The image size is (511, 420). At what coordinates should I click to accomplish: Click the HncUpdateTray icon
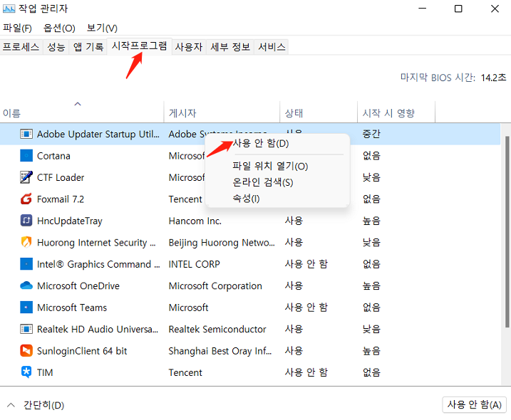click(26, 221)
